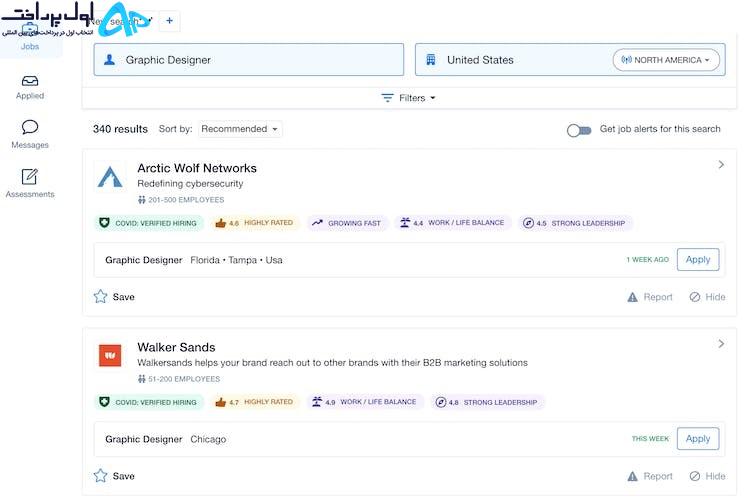Screen dimensions: 744x503
Task: Report the Arctic Wolf Networks listing
Action: (650, 297)
